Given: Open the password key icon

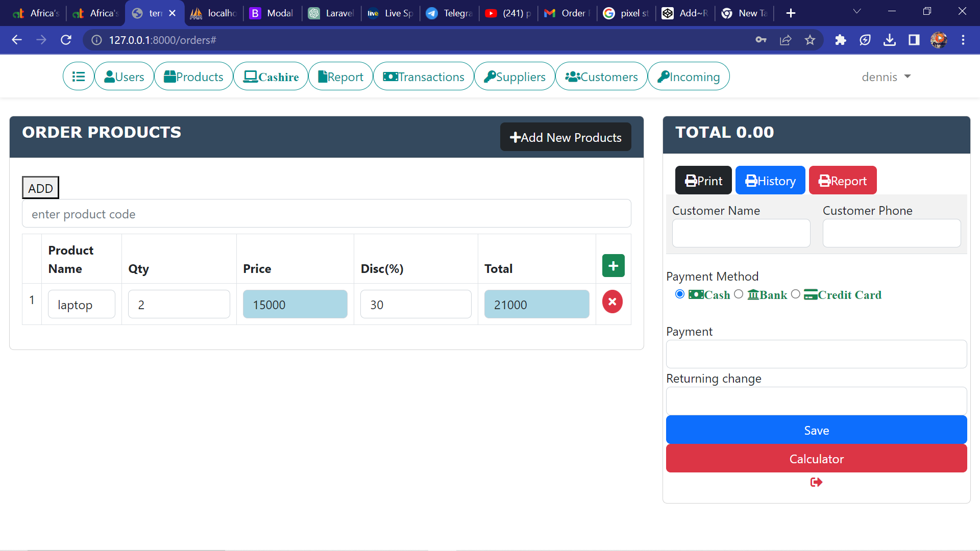Looking at the screenshot, I should [x=761, y=40].
